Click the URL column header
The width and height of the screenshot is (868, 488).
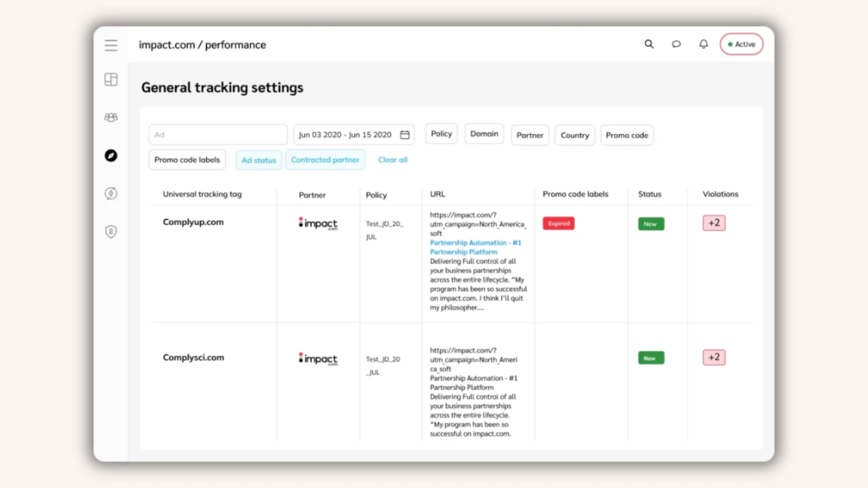tap(437, 194)
